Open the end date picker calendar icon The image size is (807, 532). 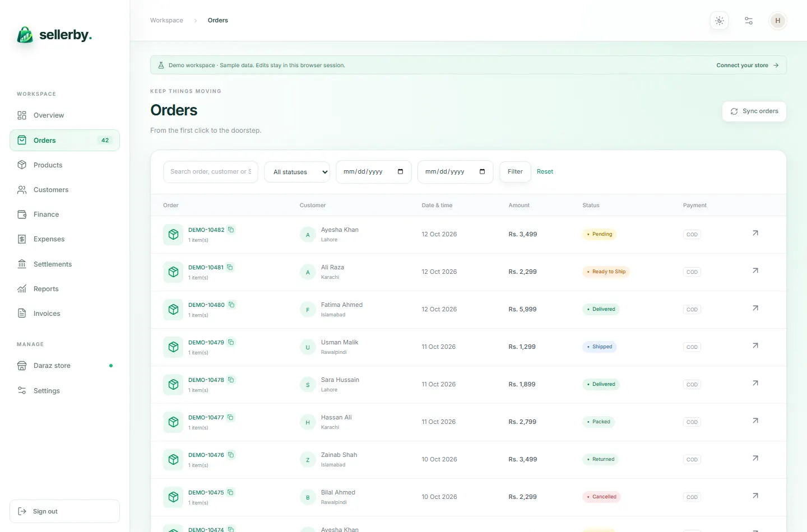[482, 171]
